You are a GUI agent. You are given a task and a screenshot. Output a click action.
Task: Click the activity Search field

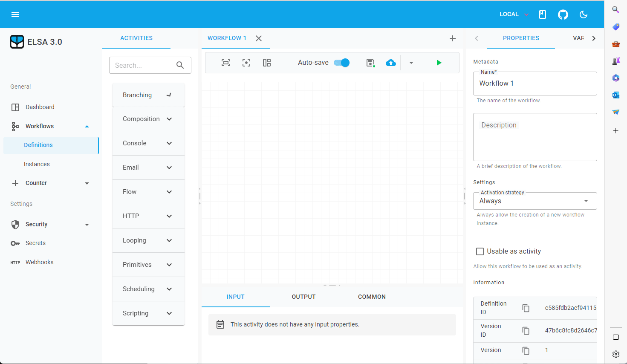(x=145, y=65)
